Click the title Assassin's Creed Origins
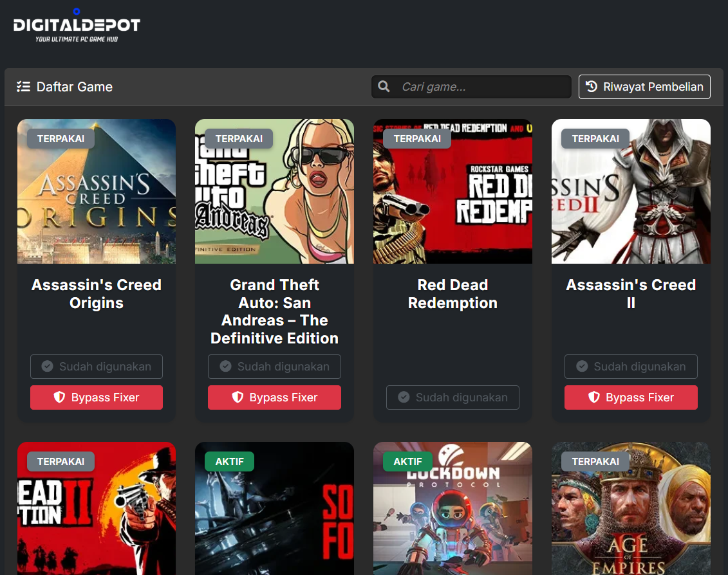 click(x=97, y=294)
